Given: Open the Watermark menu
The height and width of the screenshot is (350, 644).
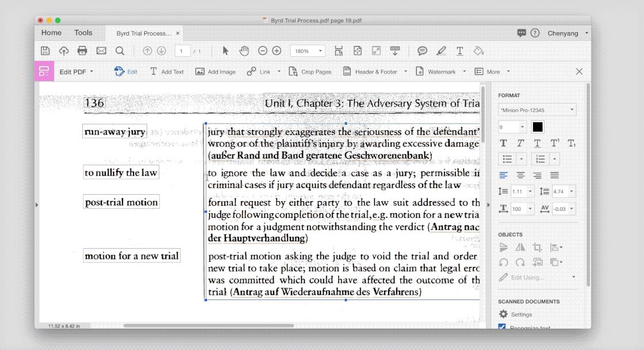Looking at the screenshot, I should point(440,72).
